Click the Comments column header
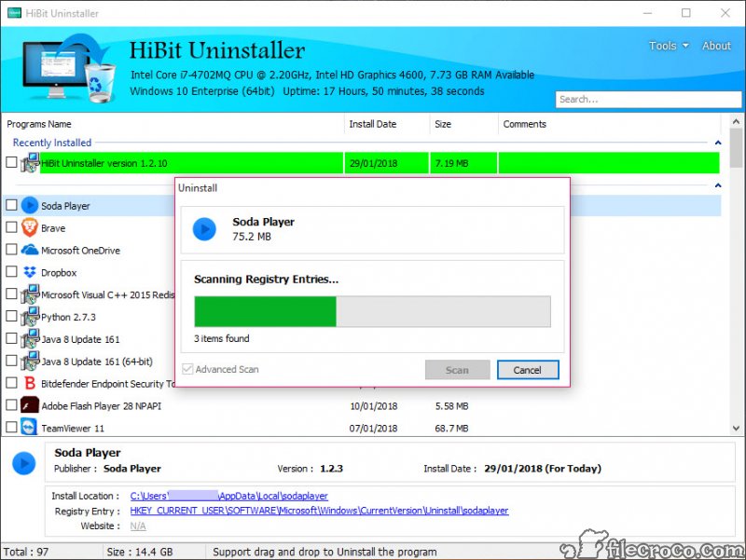Image resolution: width=746 pixels, height=560 pixels. (610, 124)
